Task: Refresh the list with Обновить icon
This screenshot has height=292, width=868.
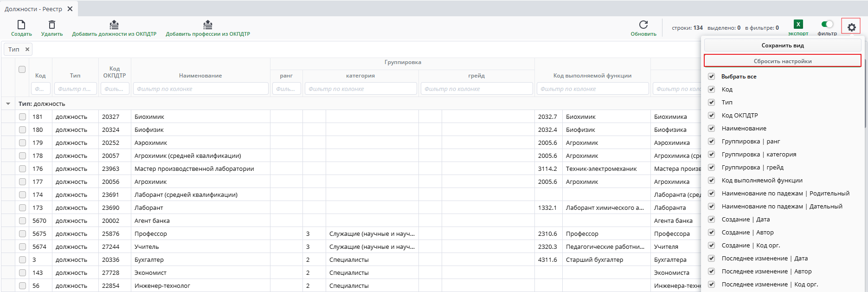Action: pos(643,25)
